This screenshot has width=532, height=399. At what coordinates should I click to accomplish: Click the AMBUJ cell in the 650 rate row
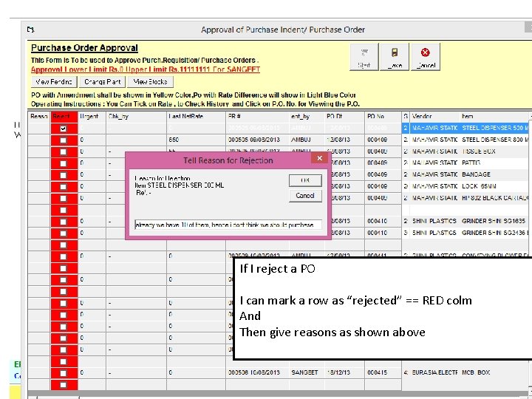coord(307,140)
